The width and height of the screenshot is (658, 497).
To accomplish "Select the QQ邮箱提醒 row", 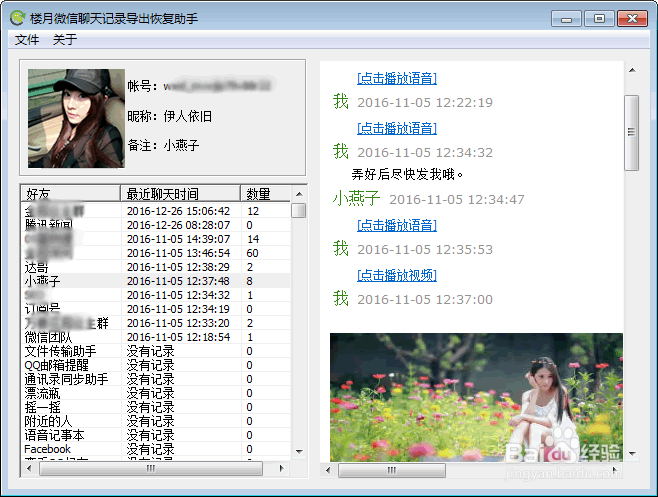I will [x=155, y=365].
